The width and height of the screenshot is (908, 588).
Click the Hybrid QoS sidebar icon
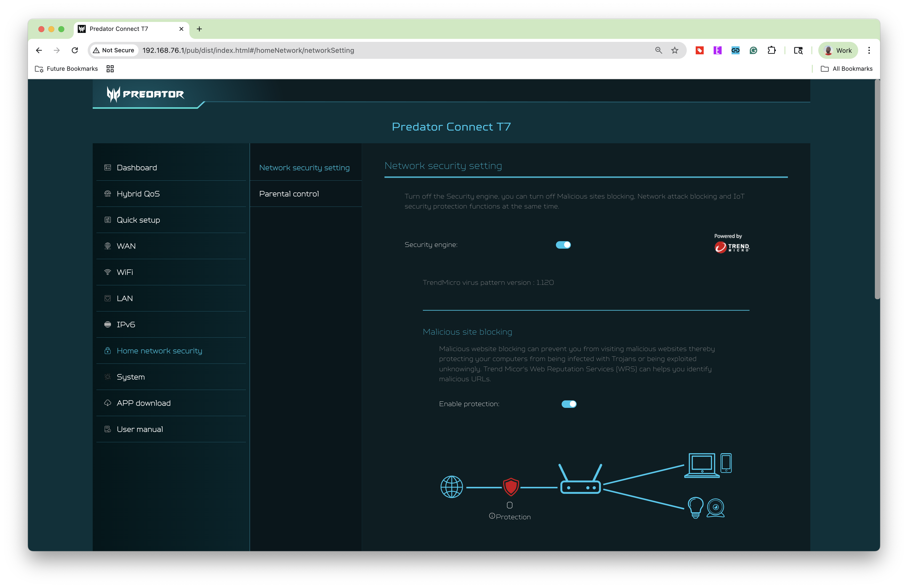tap(108, 194)
